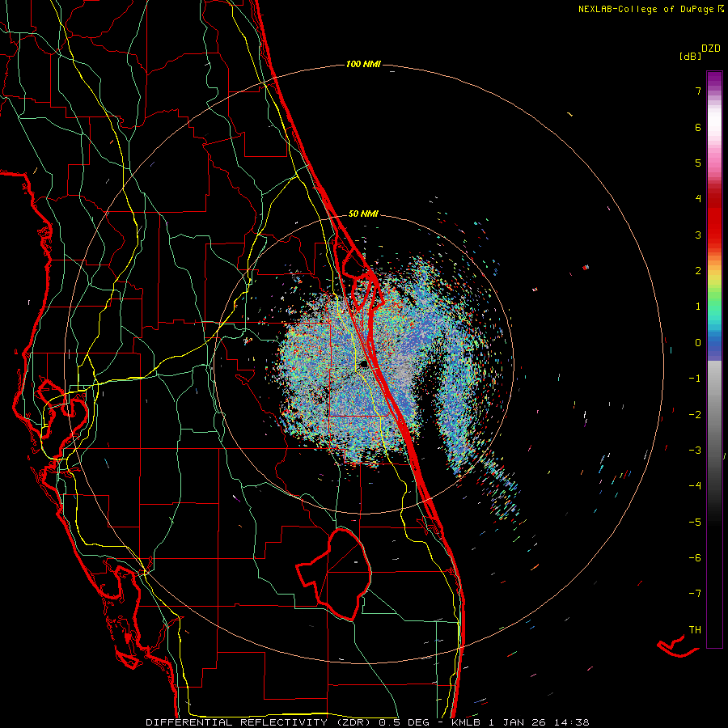Screen dimensions: 728x728
Task: Click the -5 value on the color scale
Action: pyautogui.click(x=695, y=523)
